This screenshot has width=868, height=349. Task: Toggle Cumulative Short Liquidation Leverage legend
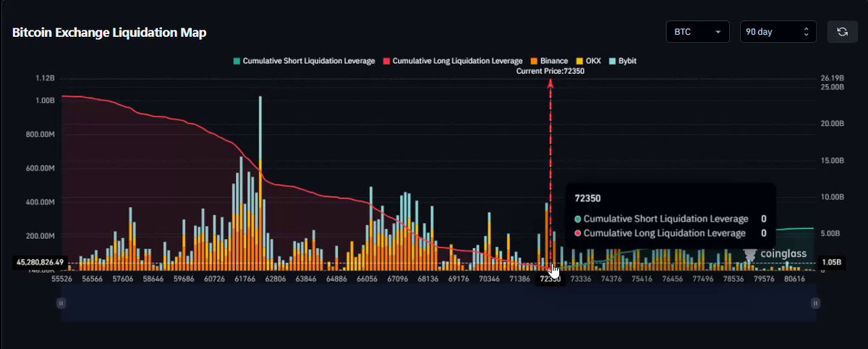coord(303,61)
